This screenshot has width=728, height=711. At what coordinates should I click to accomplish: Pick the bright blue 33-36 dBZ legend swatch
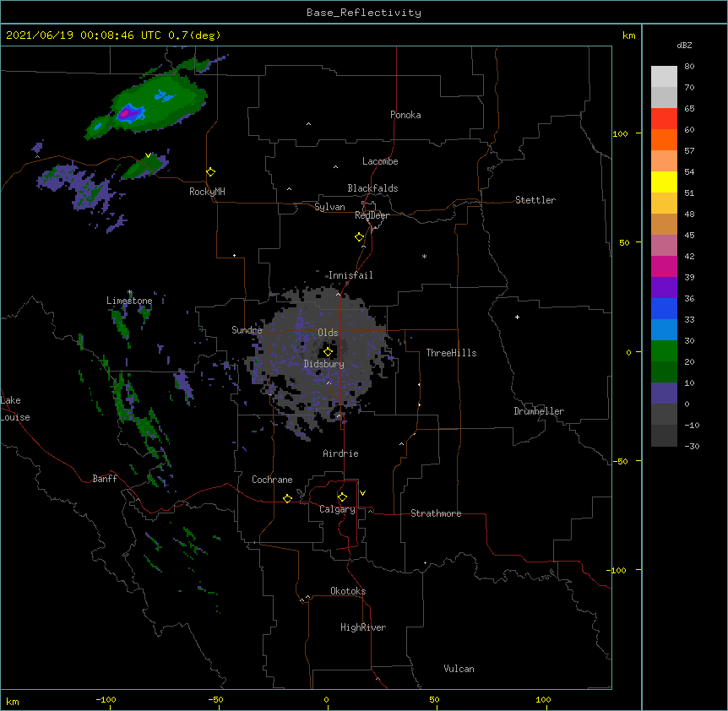664,308
